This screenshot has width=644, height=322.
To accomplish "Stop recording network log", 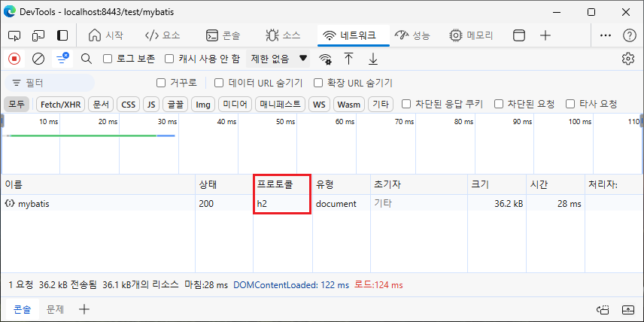I will point(14,59).
